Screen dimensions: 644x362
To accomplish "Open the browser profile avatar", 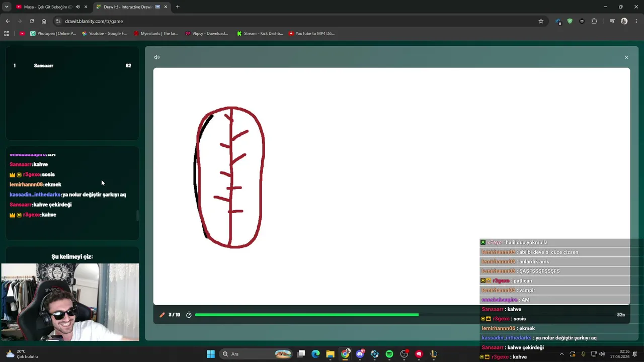I will click(x=624, y=21).
